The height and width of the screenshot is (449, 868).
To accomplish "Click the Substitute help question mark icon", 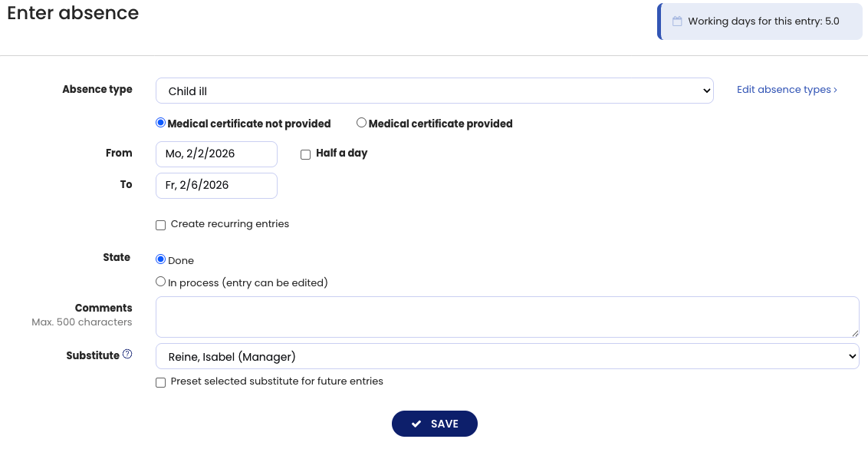I will click(x=127, y=355).
